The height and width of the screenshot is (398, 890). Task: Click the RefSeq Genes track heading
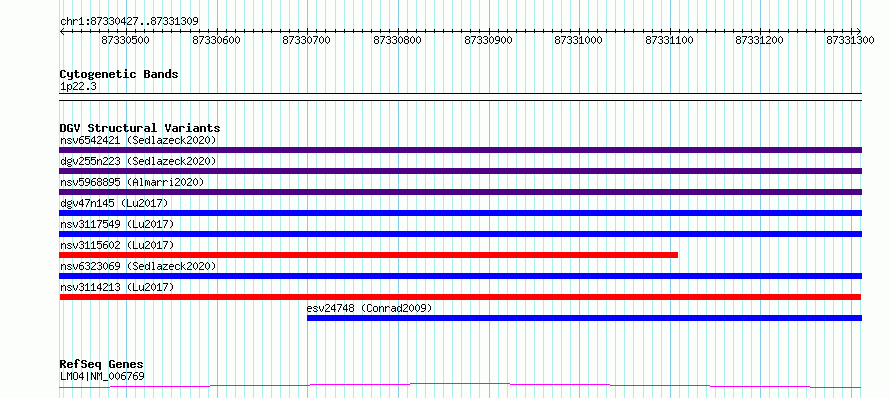[x=102, y=364]
